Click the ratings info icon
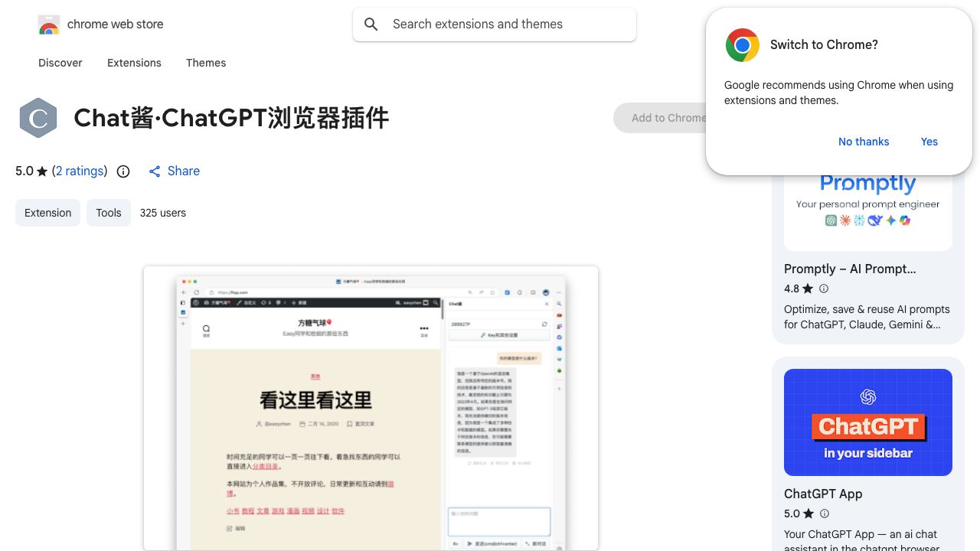This screenshot has height=551, width=980. click(x=123, y=171)
